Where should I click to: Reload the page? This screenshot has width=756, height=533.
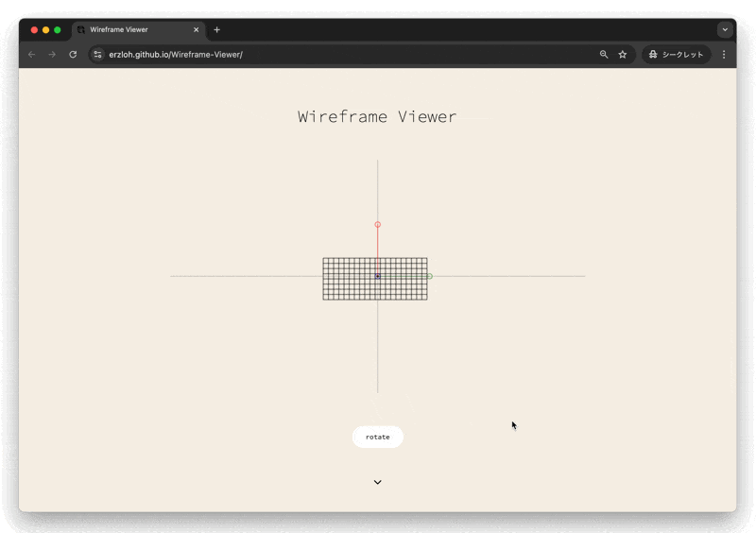click(73, 55)
